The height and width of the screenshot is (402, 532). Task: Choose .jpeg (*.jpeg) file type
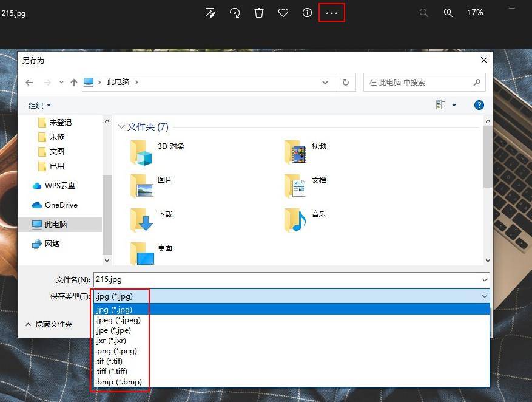coord(291,320)
